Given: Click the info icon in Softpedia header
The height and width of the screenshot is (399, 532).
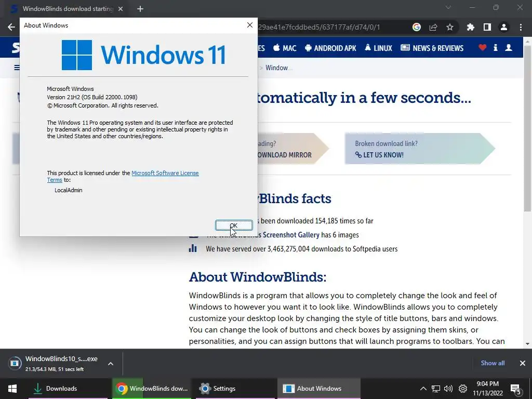Looking at the screenshot, I should [x=495, y=47].
